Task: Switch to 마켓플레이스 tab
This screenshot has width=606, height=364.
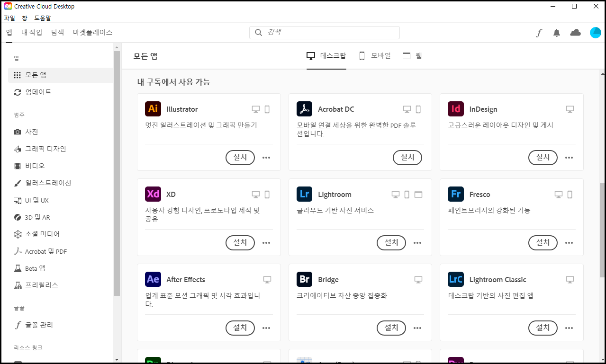Action: [x=92, y=32]
